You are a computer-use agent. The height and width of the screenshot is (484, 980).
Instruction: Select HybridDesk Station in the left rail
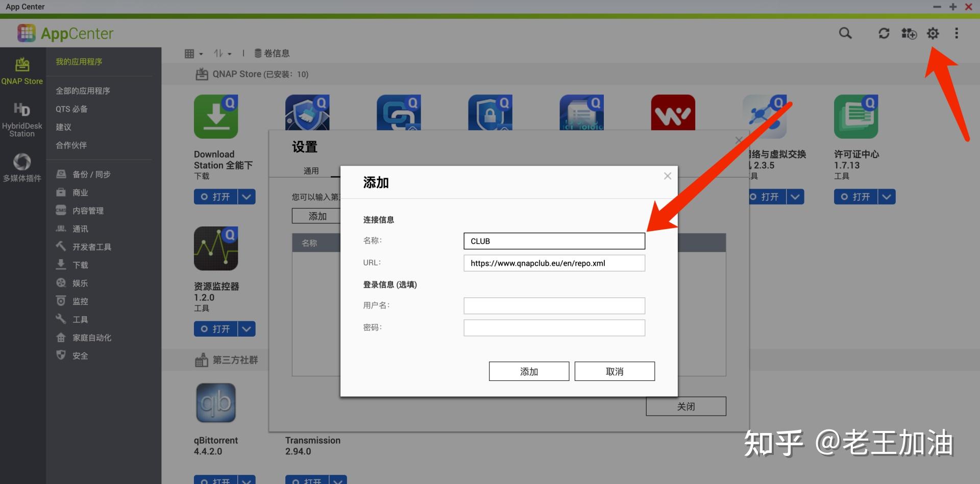22,120
